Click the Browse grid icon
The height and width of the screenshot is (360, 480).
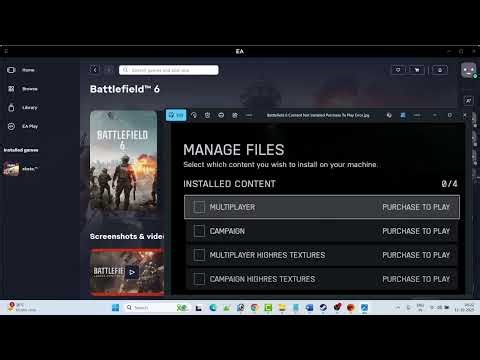click(x=11, y=89)
